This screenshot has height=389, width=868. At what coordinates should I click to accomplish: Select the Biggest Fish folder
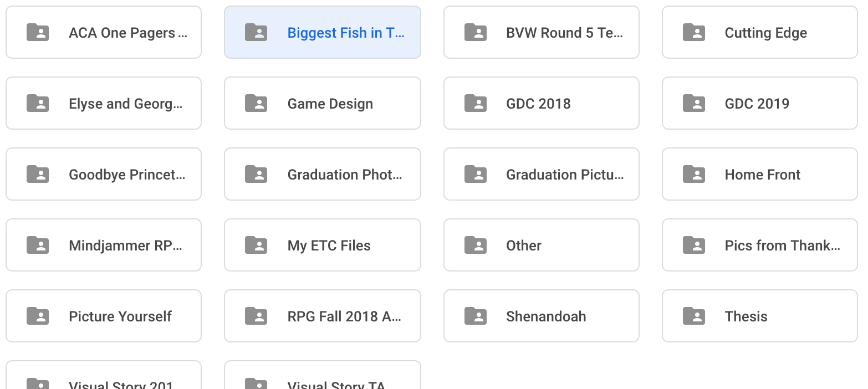coord(345,33)
